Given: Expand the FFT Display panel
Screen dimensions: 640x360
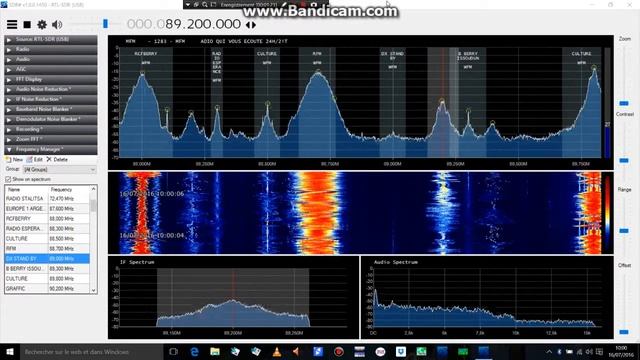Looking at the screenshot, I should (51, 80).
